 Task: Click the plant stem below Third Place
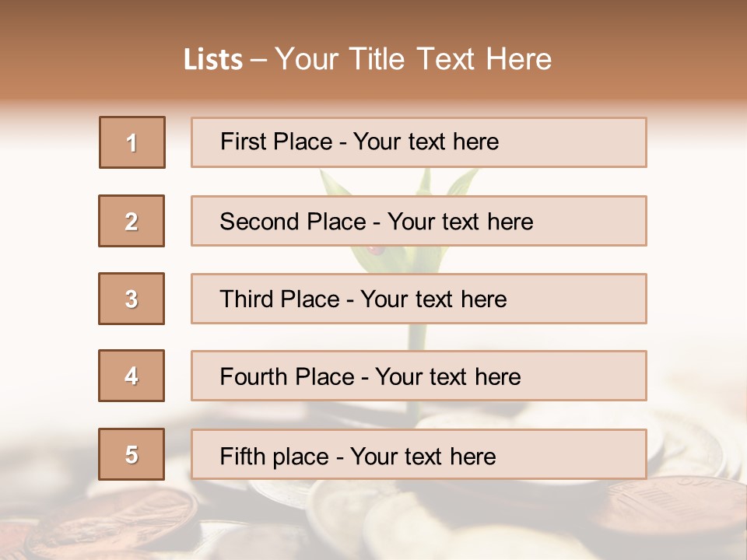[418, 337]
